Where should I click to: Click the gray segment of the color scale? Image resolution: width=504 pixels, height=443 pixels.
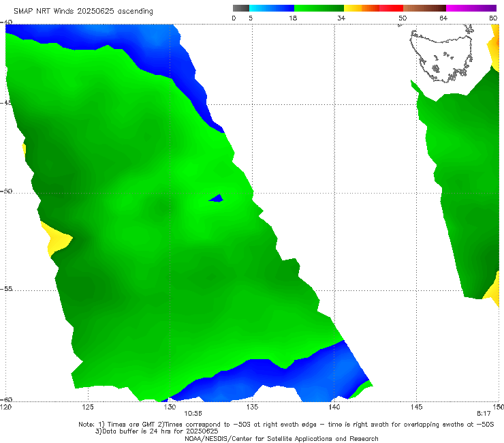241,8
